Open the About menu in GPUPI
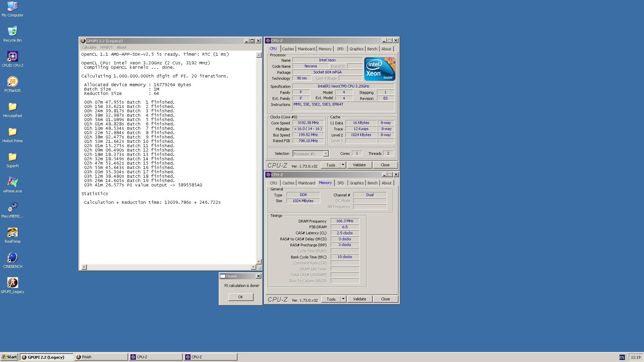This screenshot has height=362, width=644. [x=121, y=47]
